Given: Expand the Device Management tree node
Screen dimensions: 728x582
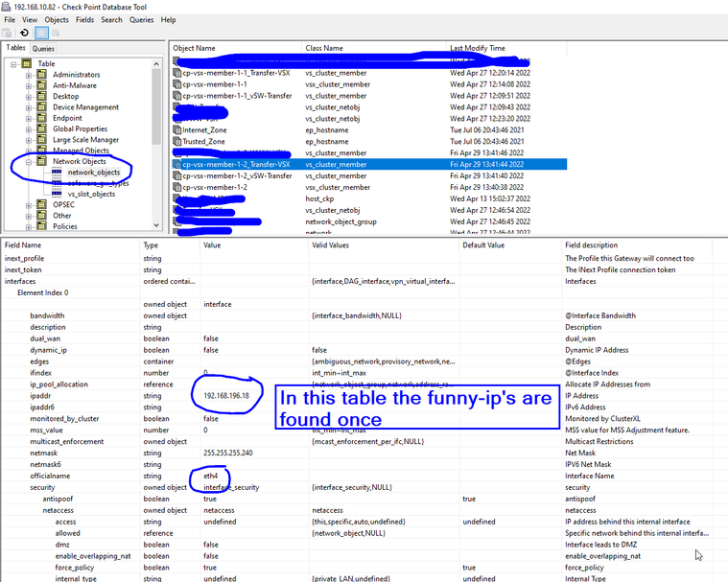Looking at the screenshot, I should tap(28, 107).
